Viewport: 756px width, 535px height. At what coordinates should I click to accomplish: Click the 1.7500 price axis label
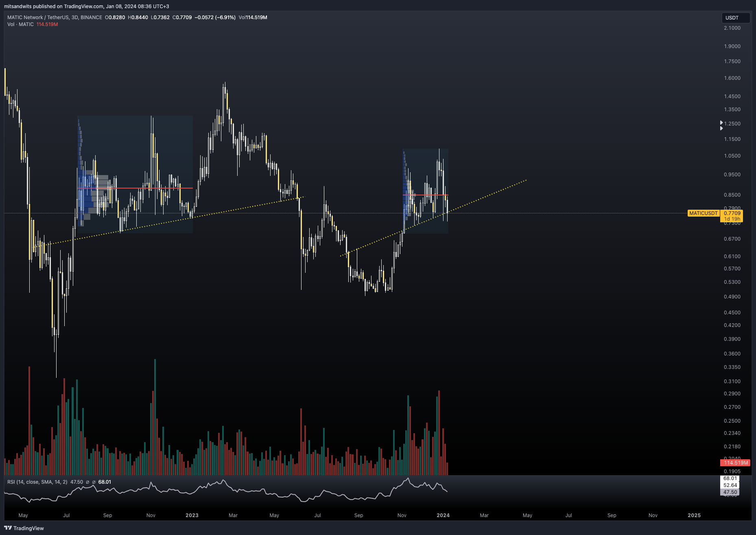click(732, 61)
